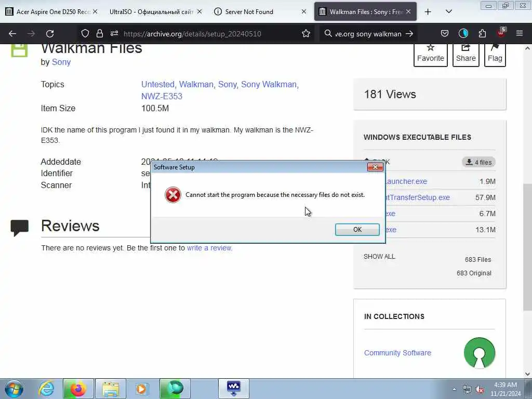Submit search with arrow icon
This screenshot has height=399, width=532.
[409, 34]
